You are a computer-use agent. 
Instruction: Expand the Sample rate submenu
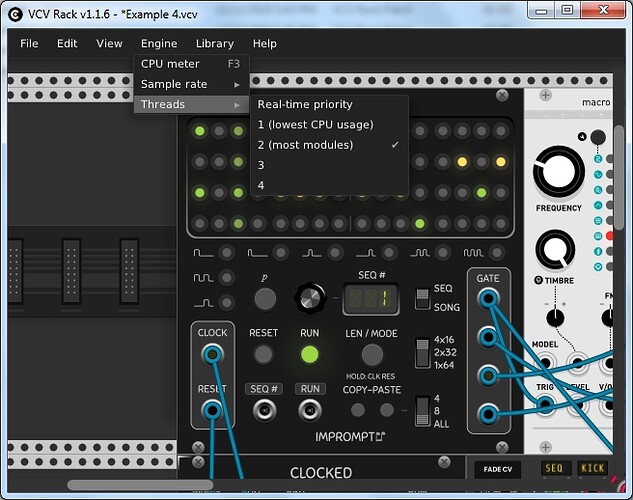[191, 84]
